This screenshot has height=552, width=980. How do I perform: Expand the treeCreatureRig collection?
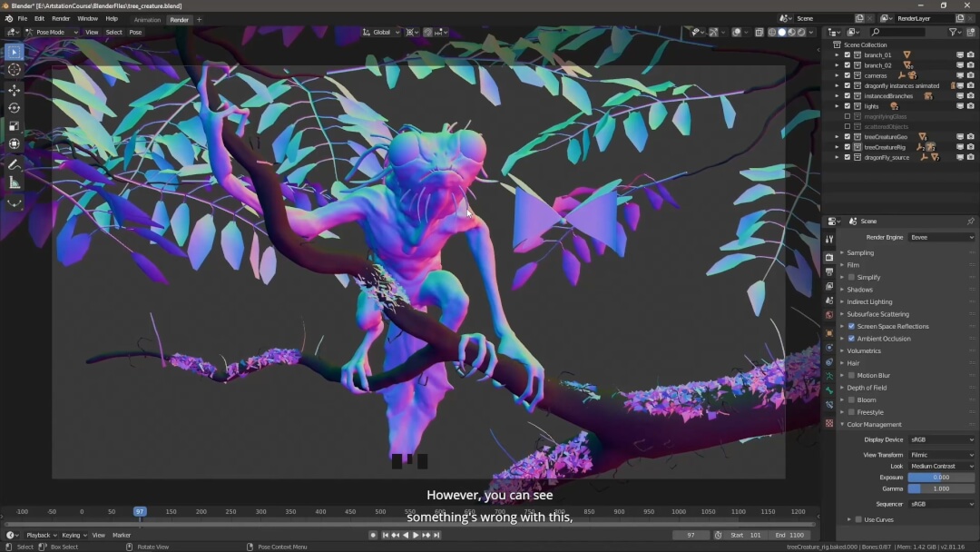pyautogui.click(x=837, y=148)
